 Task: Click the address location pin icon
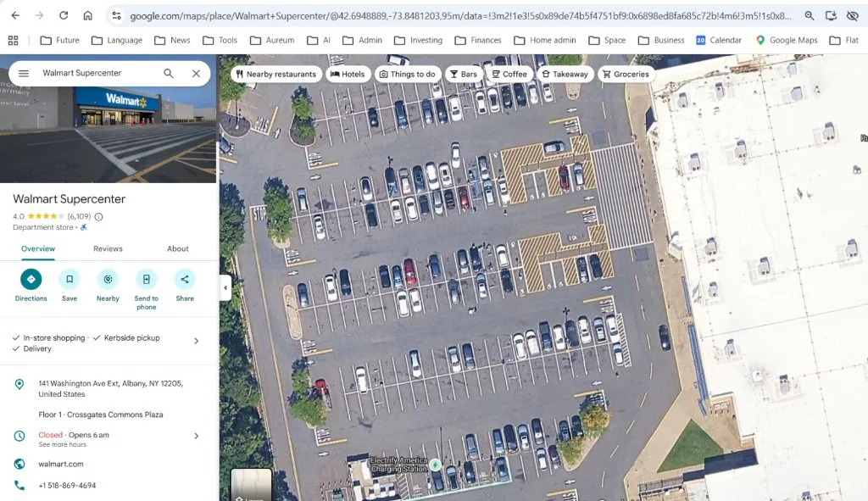(x=19, y=384)
